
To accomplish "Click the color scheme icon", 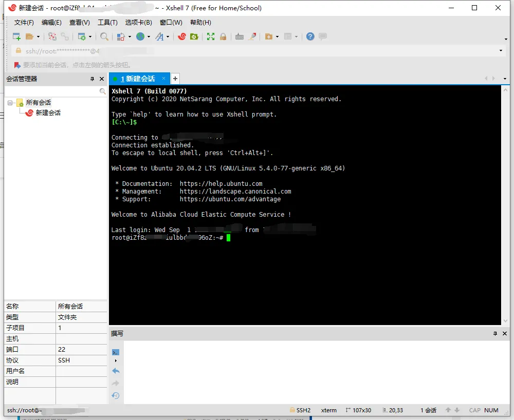I will pos(121,36).
